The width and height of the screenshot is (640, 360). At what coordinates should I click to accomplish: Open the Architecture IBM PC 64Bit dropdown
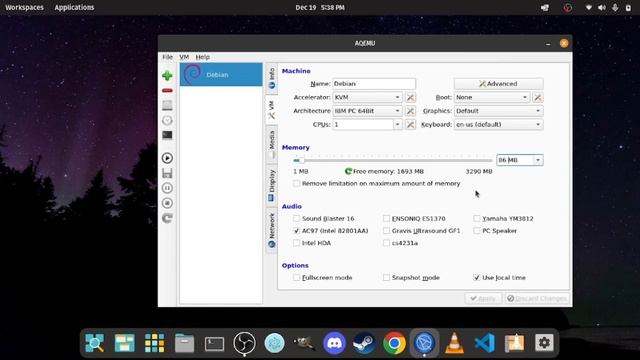pyautogui.click(x=367, y=111)
